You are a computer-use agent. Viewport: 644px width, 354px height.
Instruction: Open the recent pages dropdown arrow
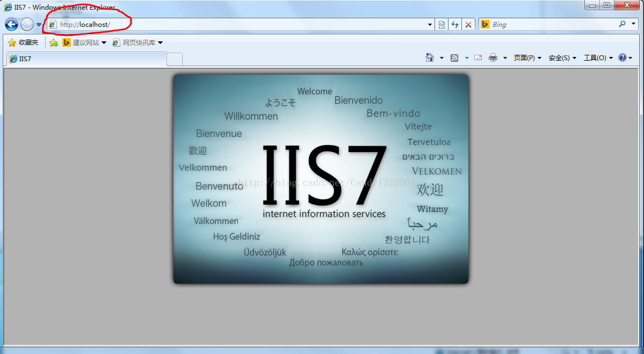pyautogui.click(x=39, y=25)
